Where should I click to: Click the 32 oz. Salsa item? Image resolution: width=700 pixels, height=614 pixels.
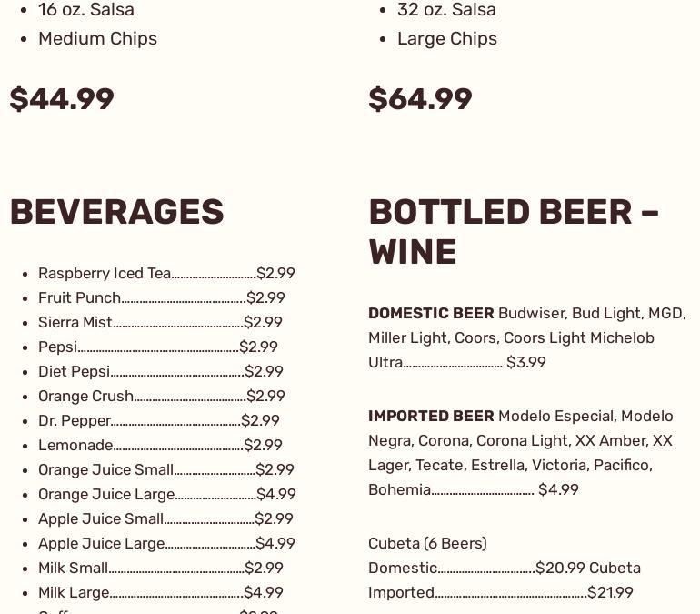pos(446,10)
